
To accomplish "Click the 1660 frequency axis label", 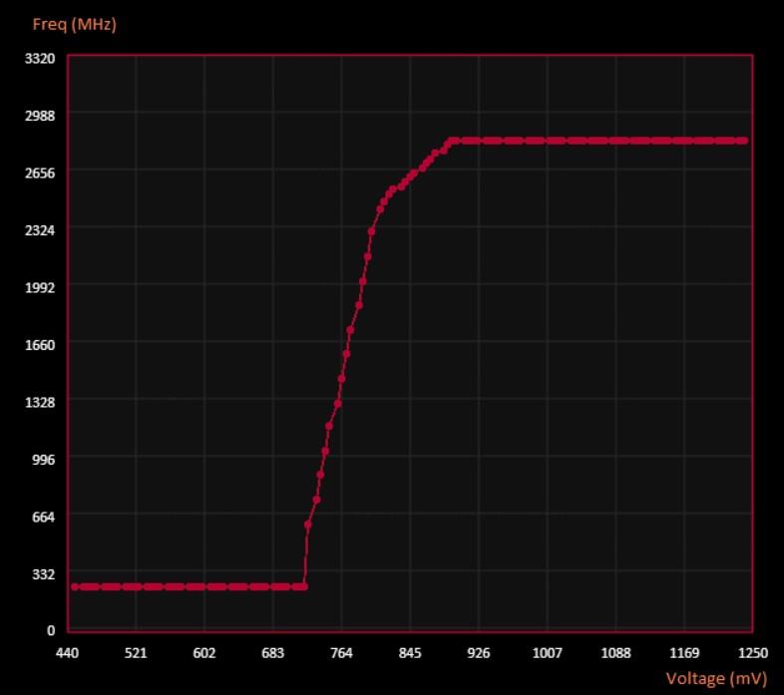I will coord(40,344).
